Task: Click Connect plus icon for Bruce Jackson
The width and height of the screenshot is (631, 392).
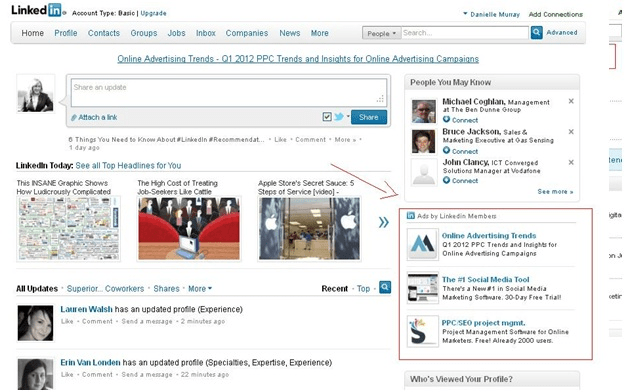Action: (446, 150)
